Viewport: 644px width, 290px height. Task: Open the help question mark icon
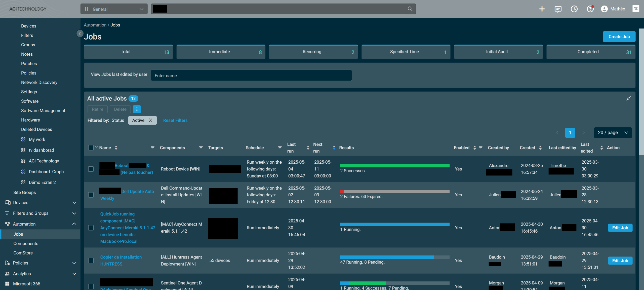click(x=590, y=9)
